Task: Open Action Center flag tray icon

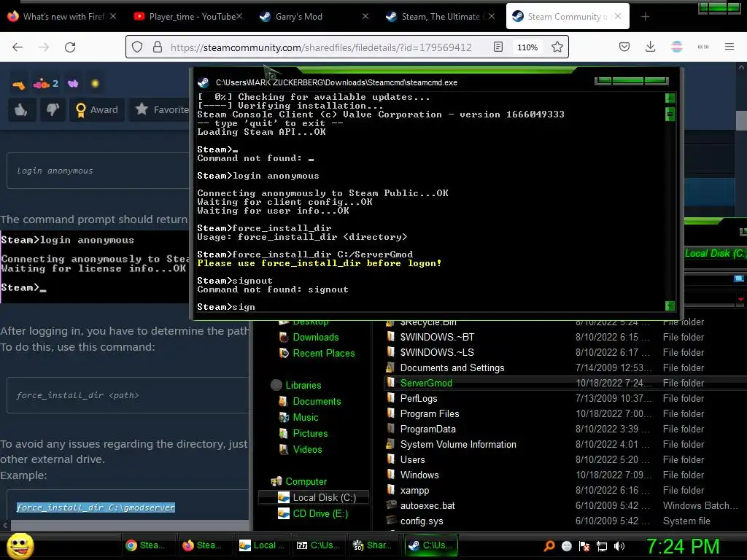Action: coord(584,546)
